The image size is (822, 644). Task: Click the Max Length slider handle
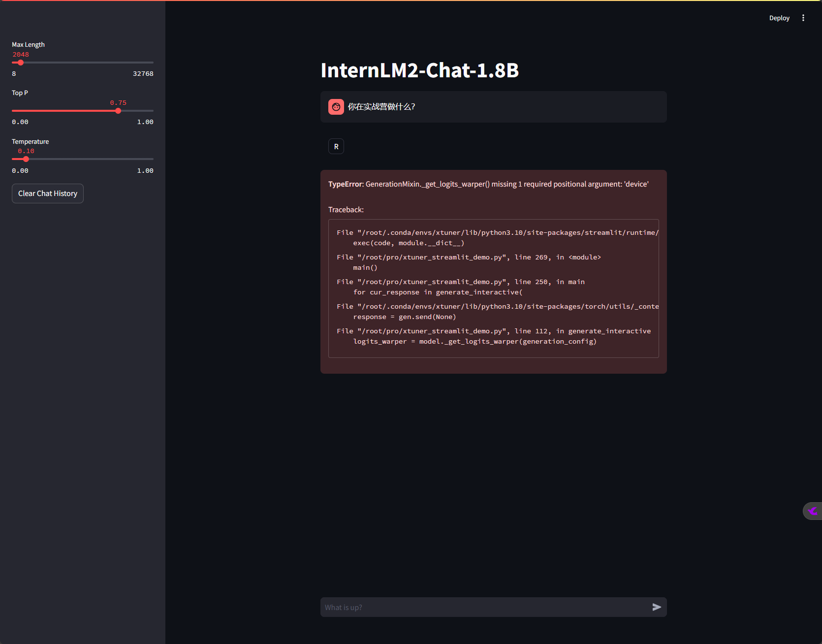pyautogui.click(x=21, y=63)
